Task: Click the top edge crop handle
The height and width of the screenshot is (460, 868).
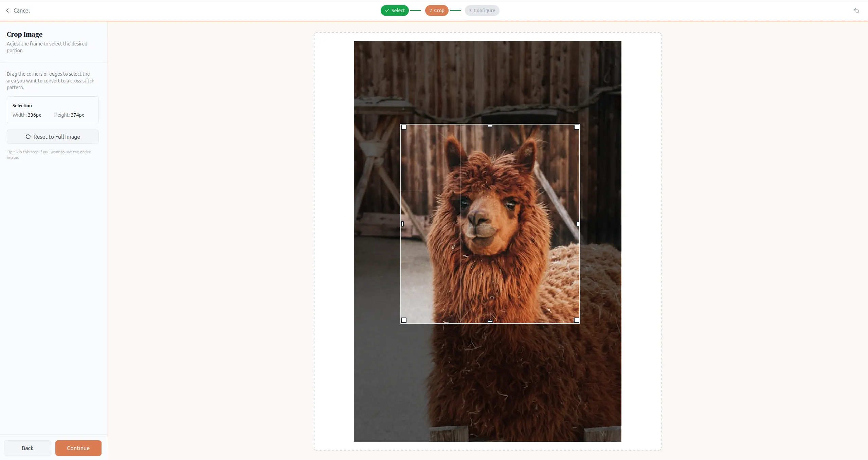Action: [x=490, y=126]
